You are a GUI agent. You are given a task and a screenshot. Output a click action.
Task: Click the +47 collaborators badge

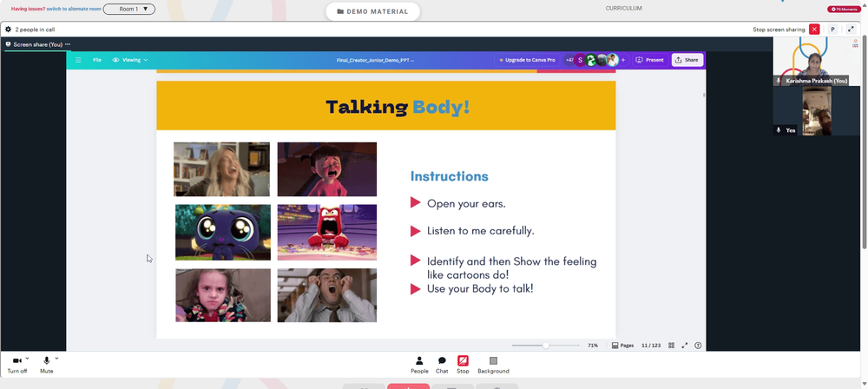(569, 60)
